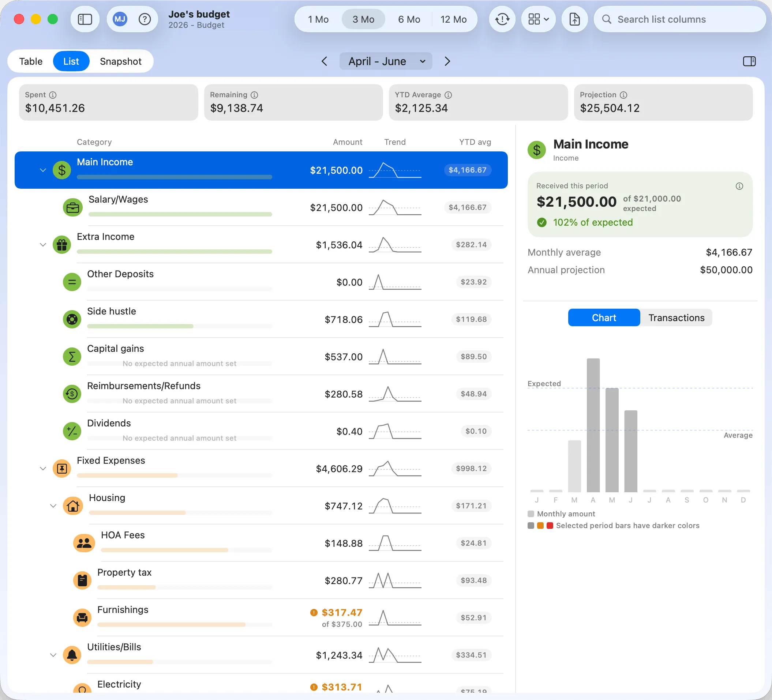Click the export document icon
Image resolution: width=772 pixels, height=700 pixels.
[574, 19]
